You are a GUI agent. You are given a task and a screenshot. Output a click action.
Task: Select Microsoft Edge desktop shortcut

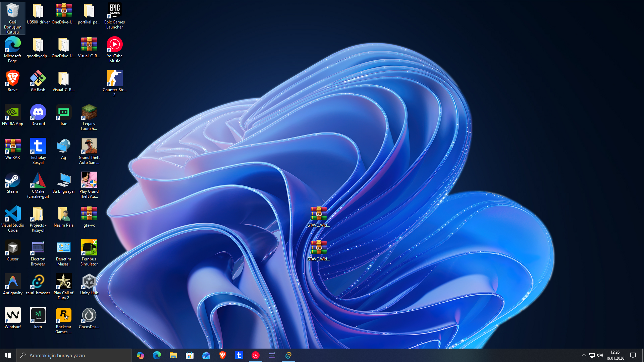pos(13,50)
